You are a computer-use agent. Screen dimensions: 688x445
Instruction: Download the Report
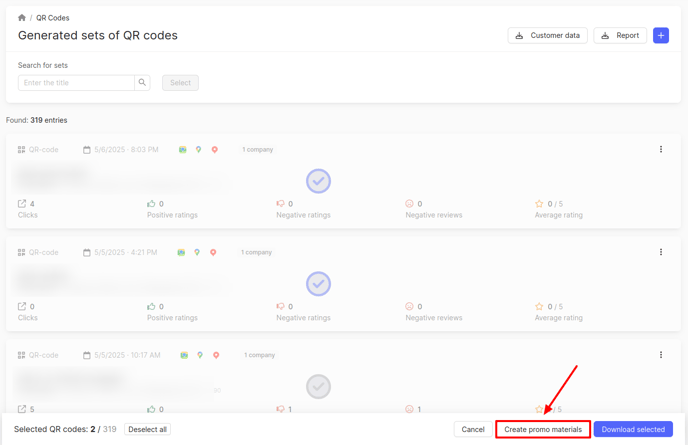pyautogui.click(x=620, y=36)
